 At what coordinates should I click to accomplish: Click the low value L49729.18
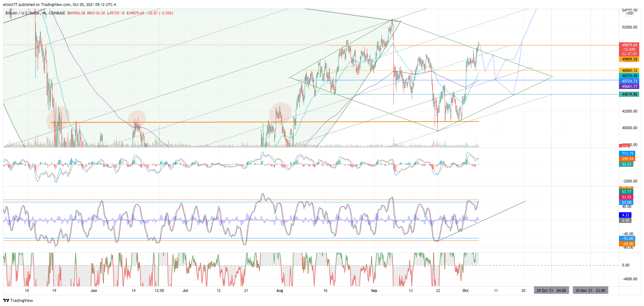click(x=116, y=13)
